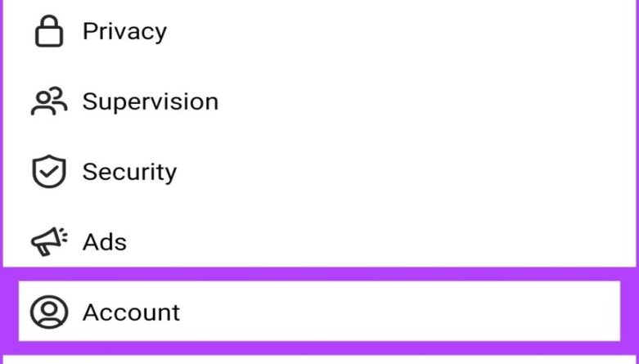Tap blank area of the Privacy row
639x364 pixels.
399,31
